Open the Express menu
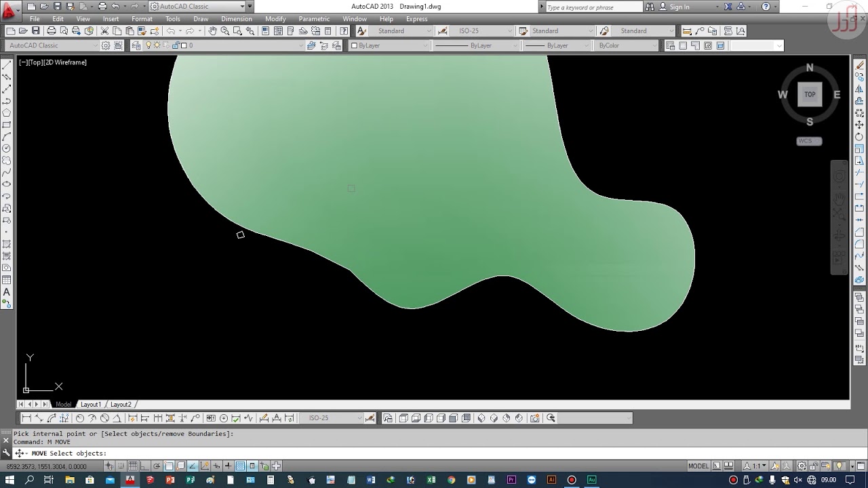868x488 pixels. tap(416, 19)
